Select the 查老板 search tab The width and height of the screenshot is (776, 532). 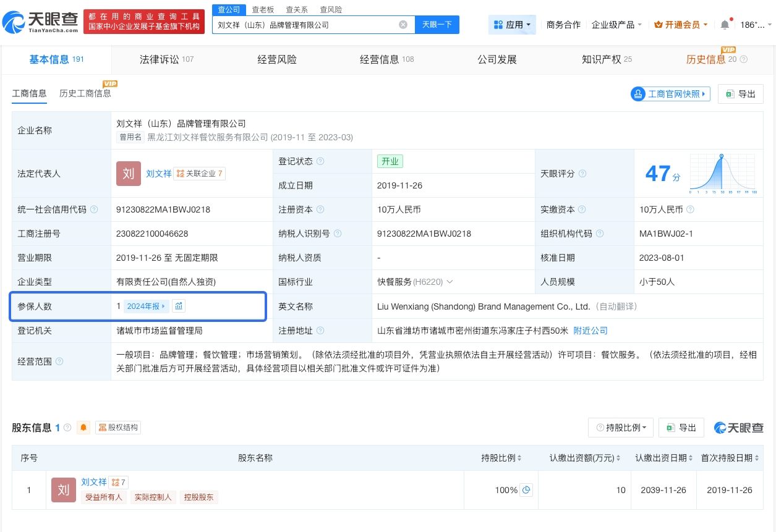tap(262, 9)
